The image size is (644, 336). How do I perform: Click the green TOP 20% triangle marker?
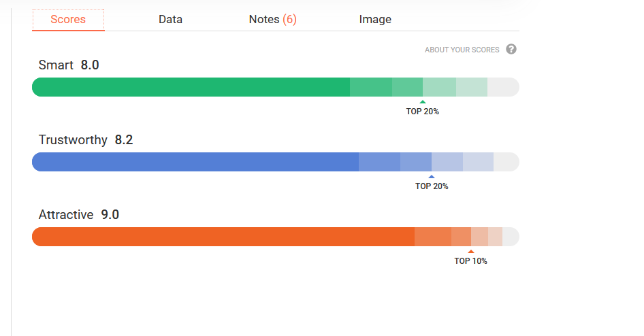tap(423, 102)
